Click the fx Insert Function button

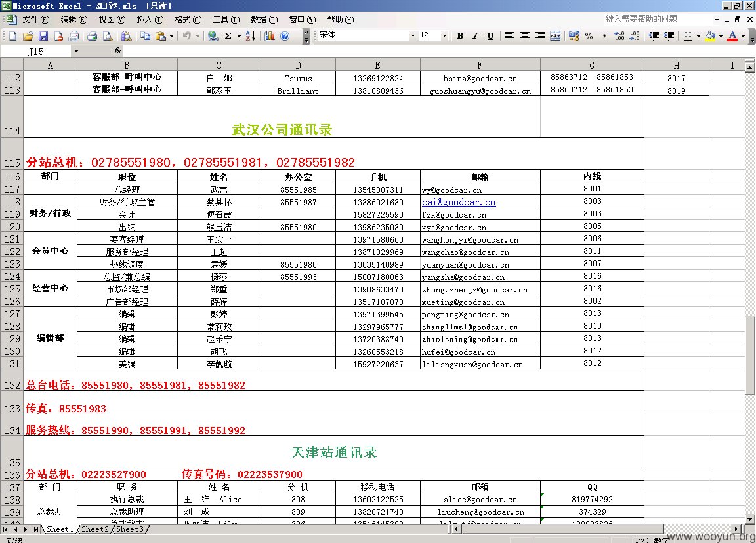tap(117, 50)
